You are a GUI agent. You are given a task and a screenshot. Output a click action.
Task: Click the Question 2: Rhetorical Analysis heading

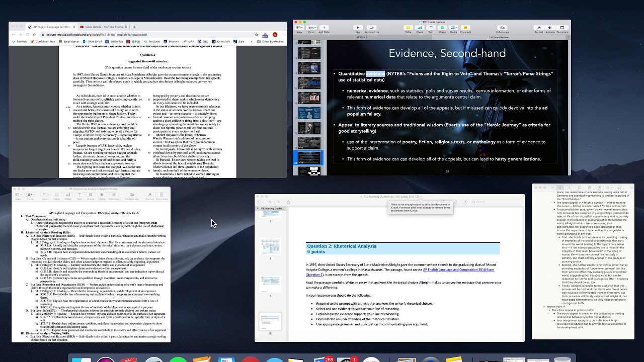342,246
